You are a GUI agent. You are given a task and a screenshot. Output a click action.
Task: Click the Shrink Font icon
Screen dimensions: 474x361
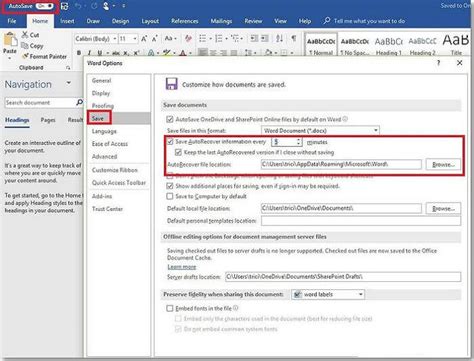[155, 39]
